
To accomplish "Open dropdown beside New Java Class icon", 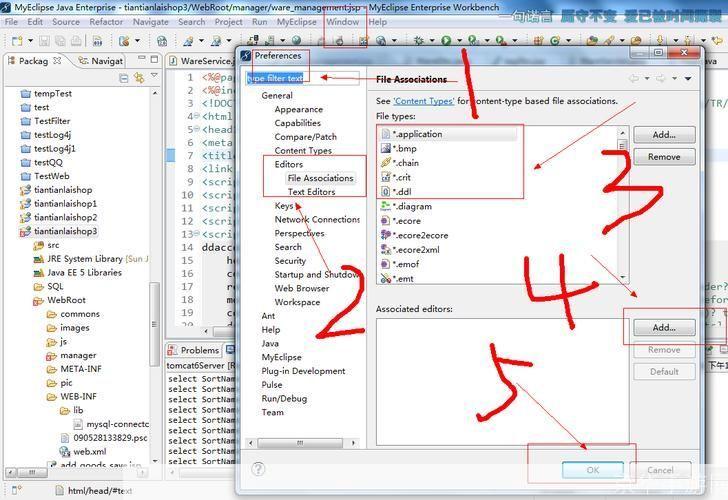I will (x=568, y=41).
